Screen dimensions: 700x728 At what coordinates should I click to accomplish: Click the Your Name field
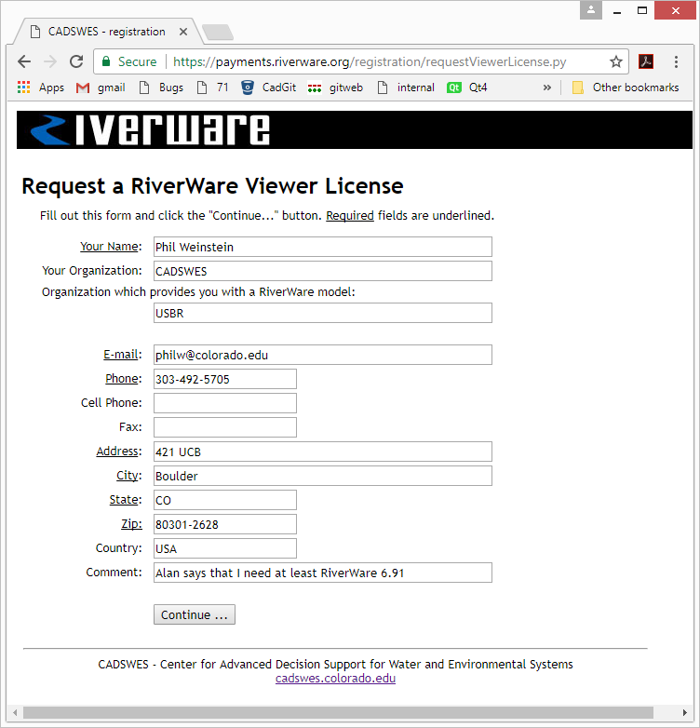(x=323, y=247)
